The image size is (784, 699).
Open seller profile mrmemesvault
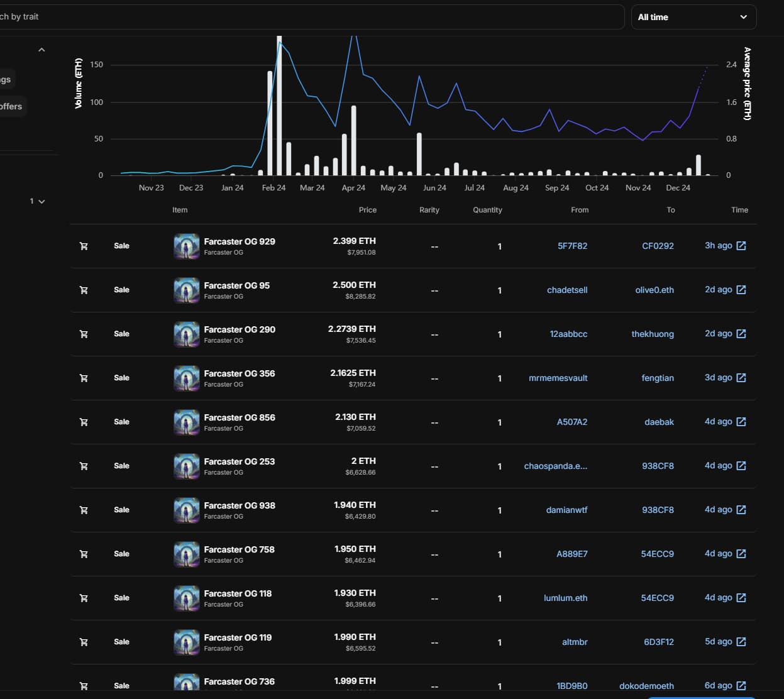coord(558,378)
